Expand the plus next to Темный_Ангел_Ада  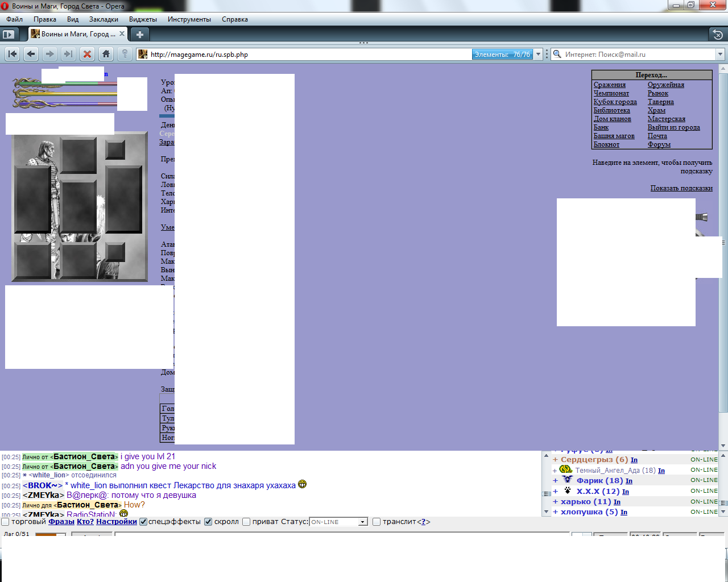pos(555,471)
